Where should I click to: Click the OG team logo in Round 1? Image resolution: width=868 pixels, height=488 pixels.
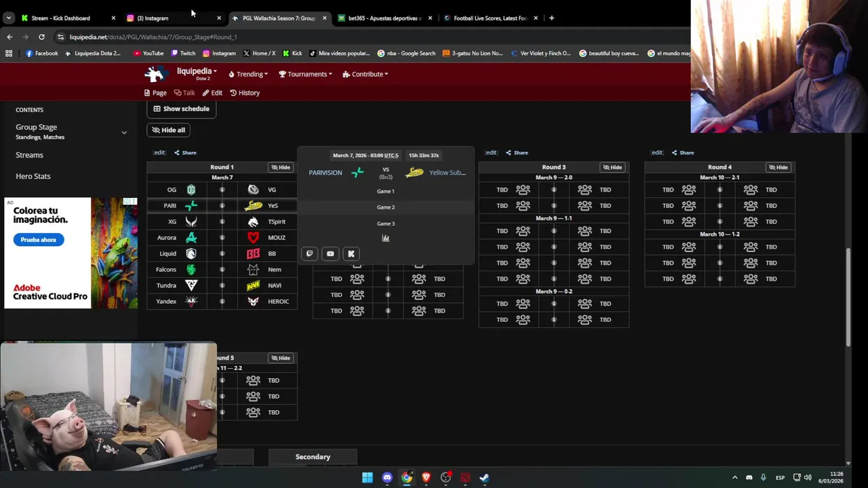pyautogui.click(x=191, y=190)
